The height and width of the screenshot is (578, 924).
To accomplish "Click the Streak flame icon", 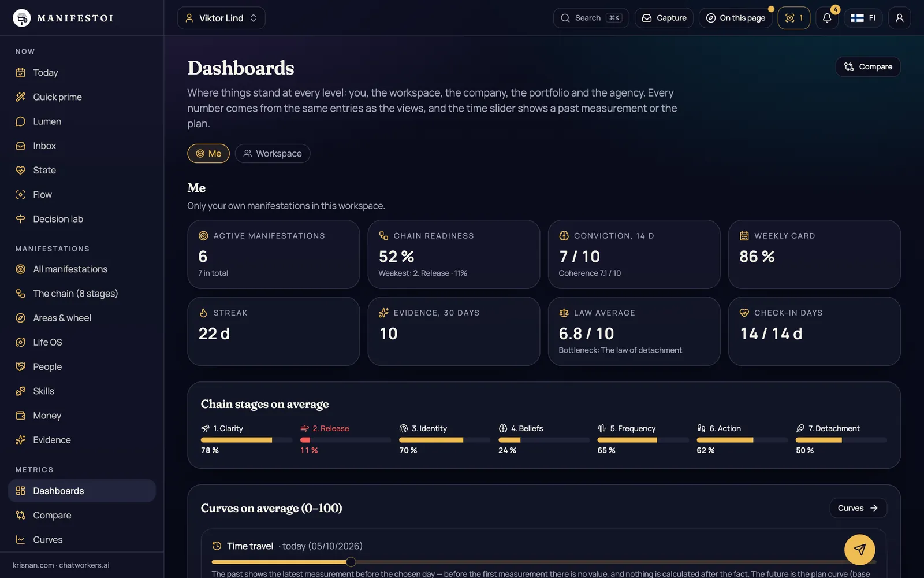I will pos(203,313).
